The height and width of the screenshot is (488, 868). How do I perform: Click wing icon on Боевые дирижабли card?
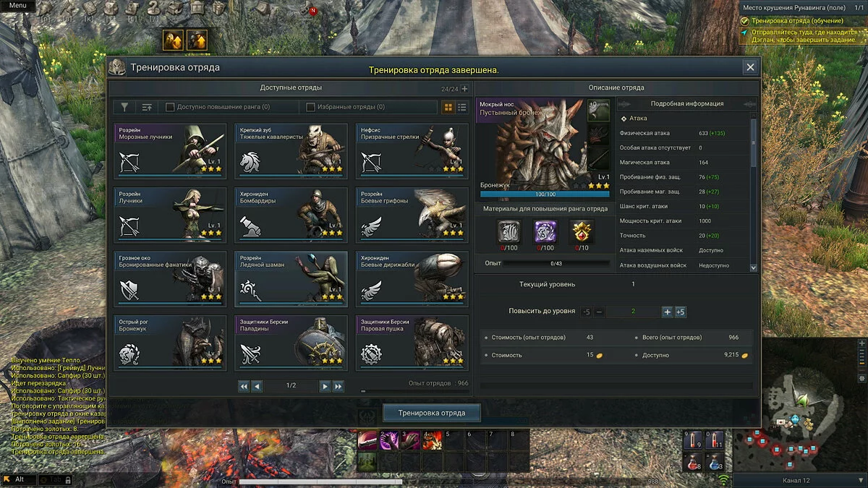click(371, 290)
